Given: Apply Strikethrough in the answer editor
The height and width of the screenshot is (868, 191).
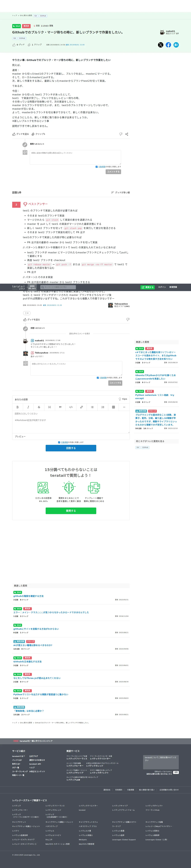Looking at the screenshot, I should 39,407.
